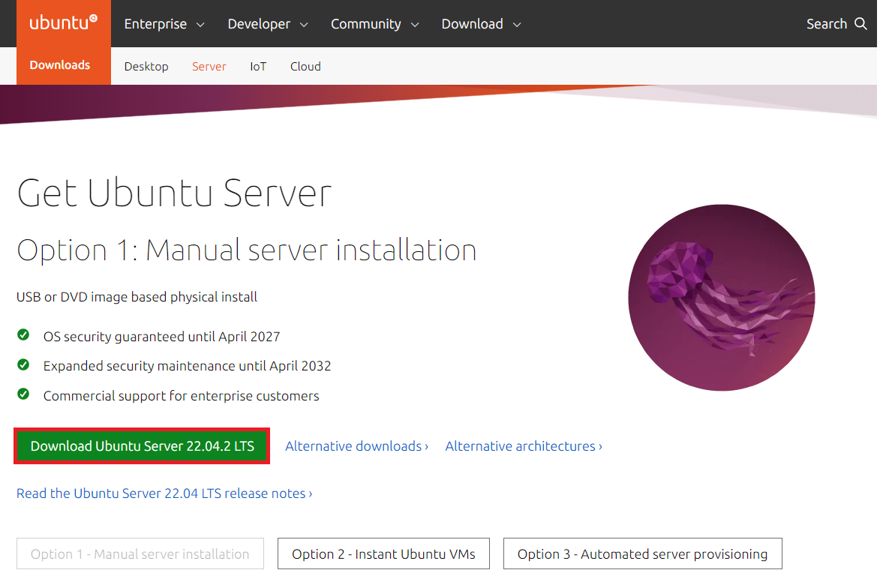Select Option 2 - Instant Ubuntu VMs
Viewport: 883px width, 588px height.
383,553
